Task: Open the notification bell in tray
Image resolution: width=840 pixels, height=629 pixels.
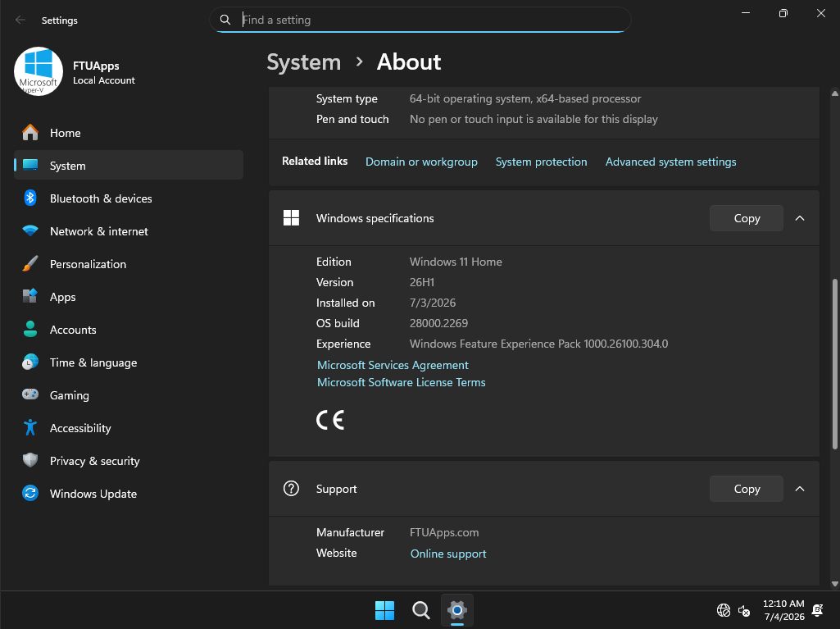Action: coord(818,610)
